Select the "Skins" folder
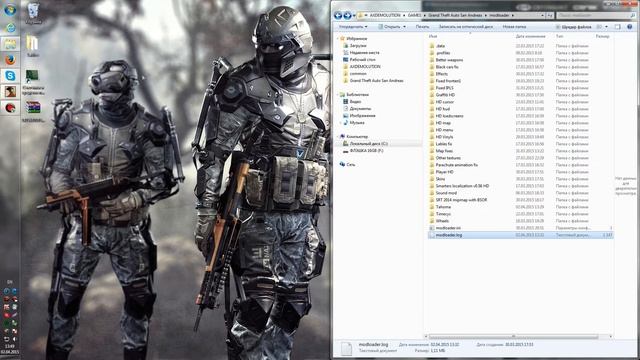The width and height of the screenshot is (640, 360). click(440, 179)
